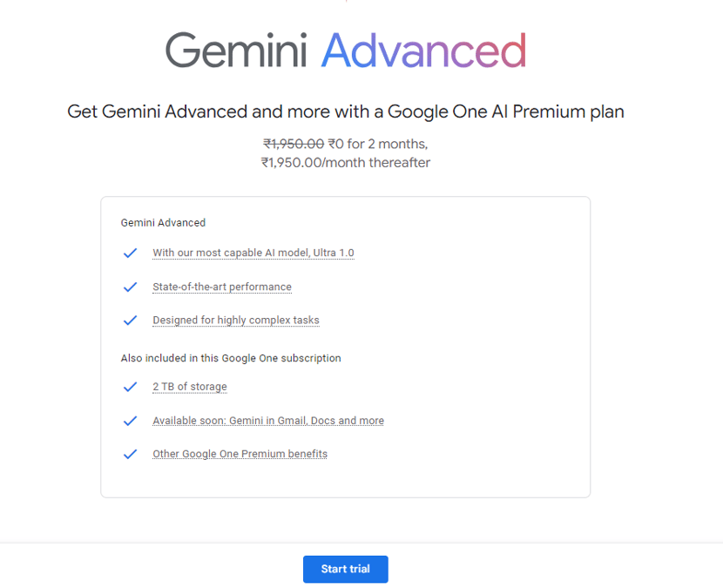The width and height of the screenshot is (723, 588).
Task: Click 'Available soon: Gemini in Gmail, Docs and more'
Action: tap(267, 421)
